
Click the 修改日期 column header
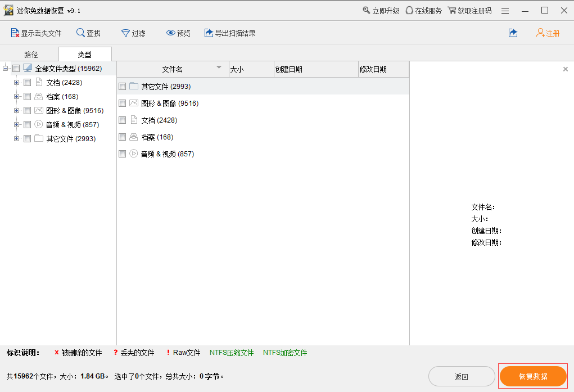(x=383, y=69)
